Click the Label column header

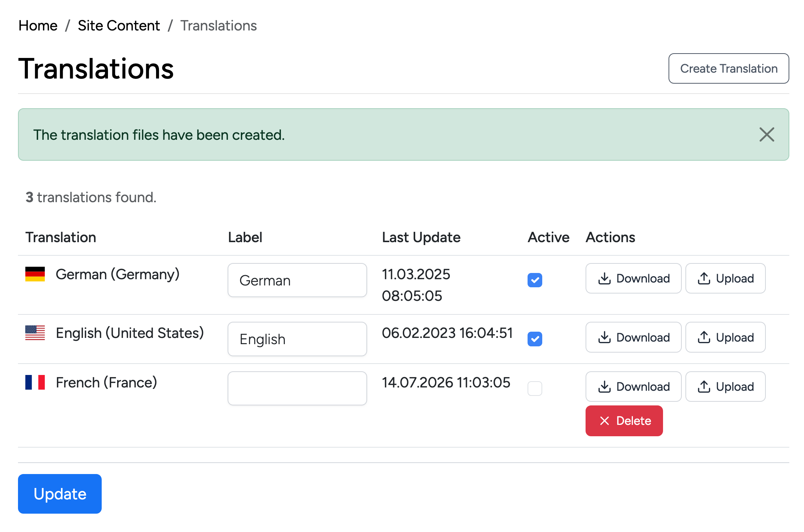(x=245, y=237)
